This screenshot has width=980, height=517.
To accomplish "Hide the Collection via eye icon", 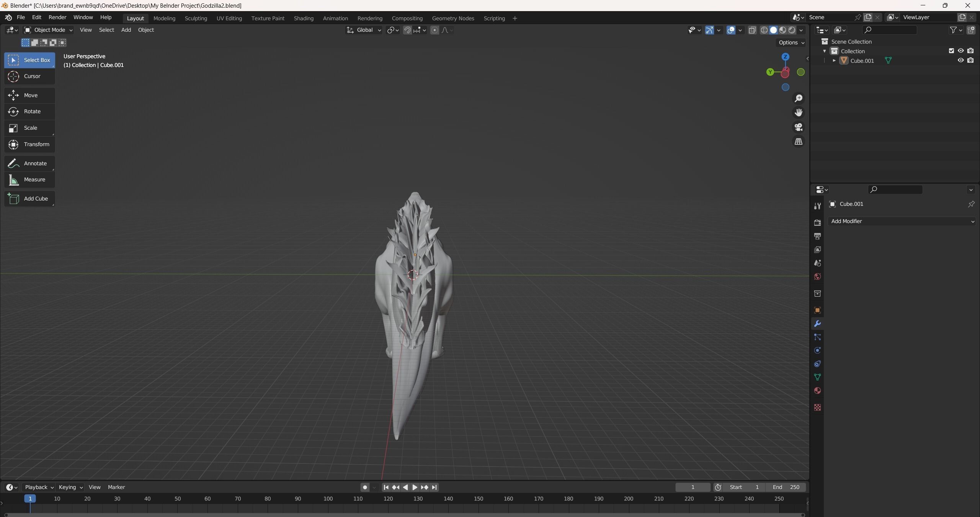I will coord(960,51).
